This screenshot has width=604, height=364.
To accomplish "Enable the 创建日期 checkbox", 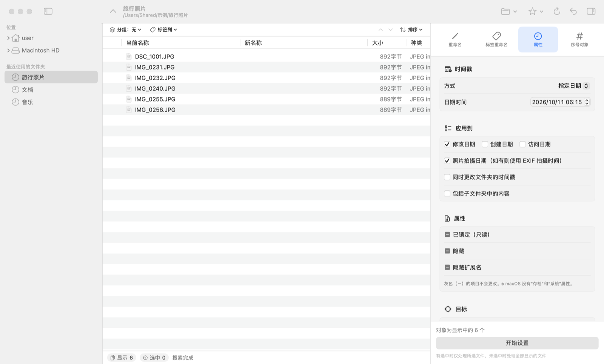I will coord(485,144).
